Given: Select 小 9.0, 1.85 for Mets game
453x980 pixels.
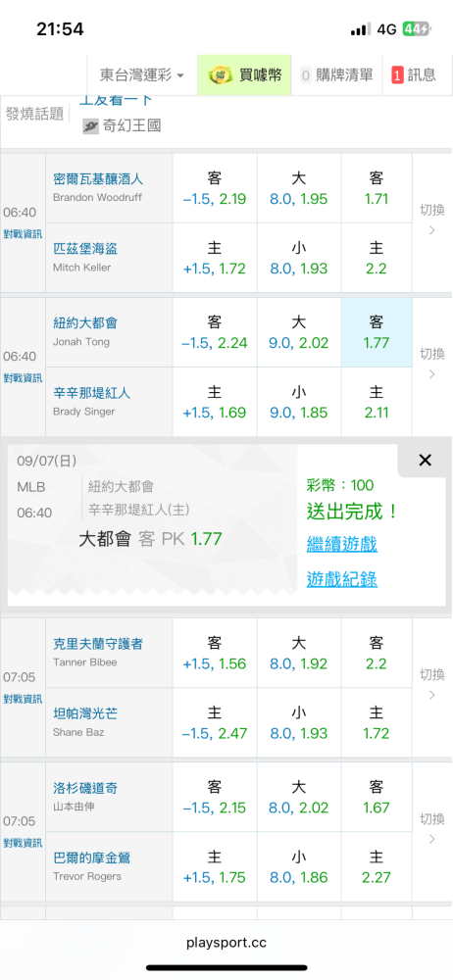Looking at the screenshot, I should [298, 402].
